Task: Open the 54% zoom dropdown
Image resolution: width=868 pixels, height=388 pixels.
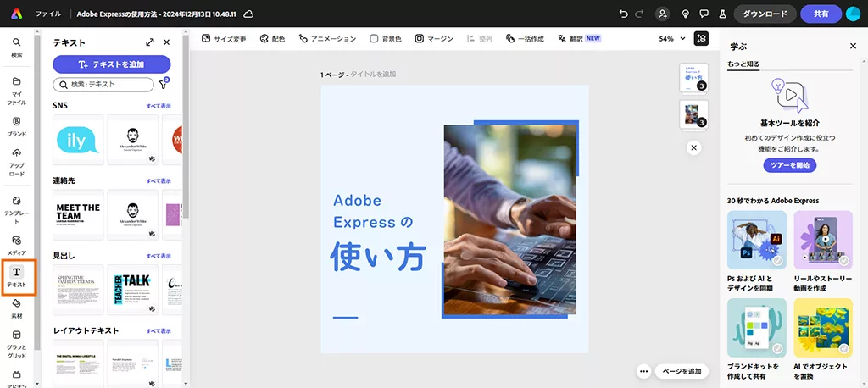Action: [x=671, y=39]
